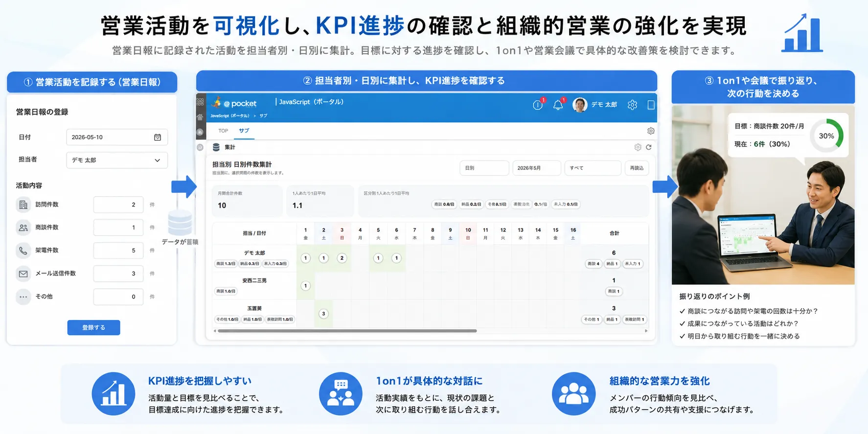868x434 pixels.
Task: Click the 未入力 1 total pill
Action: point(632,264)
